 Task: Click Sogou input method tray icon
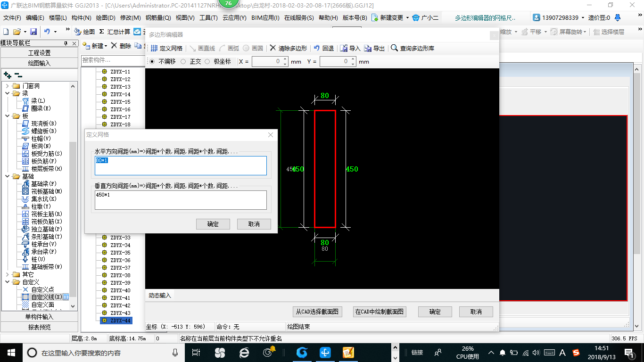[x=576, y=352]
